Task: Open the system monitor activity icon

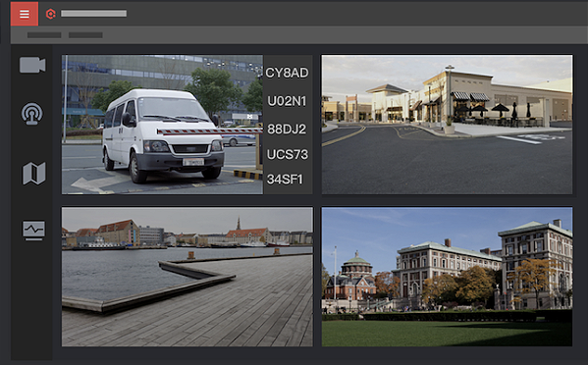Action: pyautogui.click(x=33, y=231)
